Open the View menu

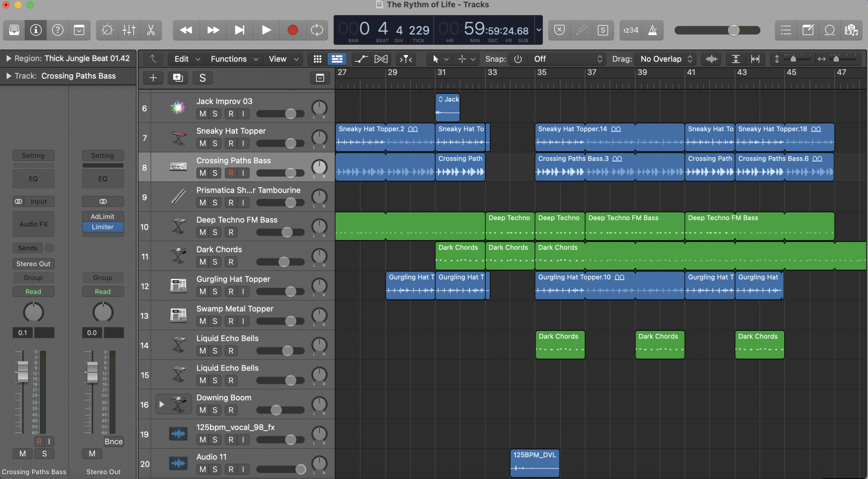[283, 59]
